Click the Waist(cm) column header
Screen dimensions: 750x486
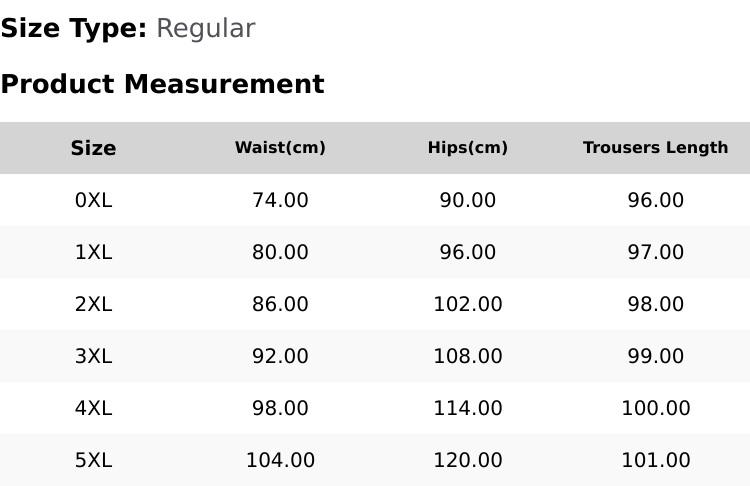tap(280, 147)
